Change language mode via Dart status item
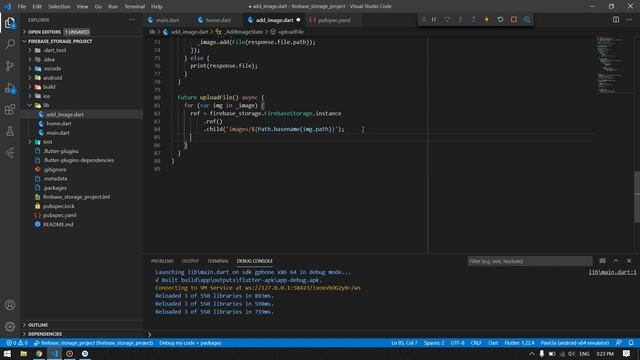The width and height of the screenshot is (640, 360). click(x=493, y=343)
